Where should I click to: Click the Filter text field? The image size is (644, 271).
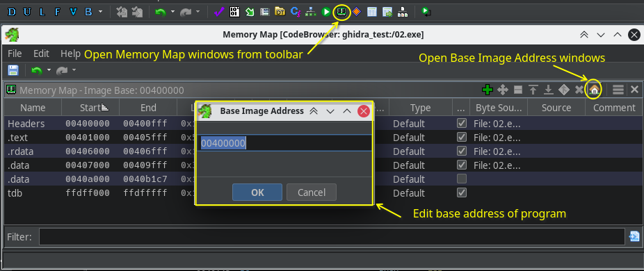332,236
